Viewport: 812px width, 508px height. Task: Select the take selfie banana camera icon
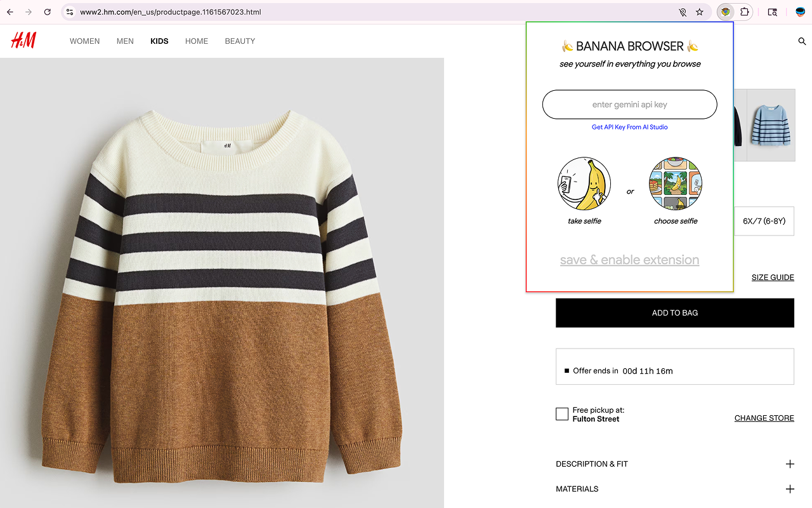coord(584,184)
